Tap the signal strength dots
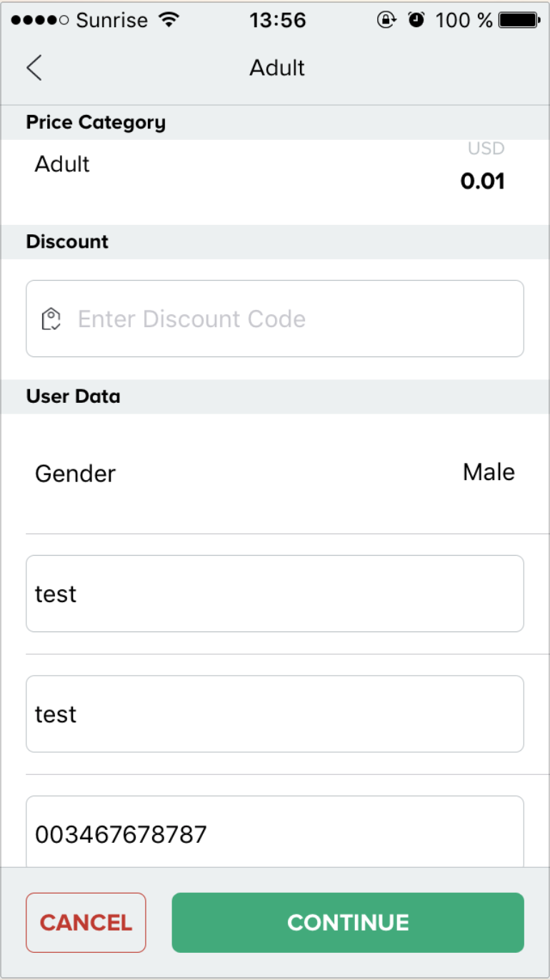Image resolution: width=550 pixels, height=980 pixels. pos(40,20)
